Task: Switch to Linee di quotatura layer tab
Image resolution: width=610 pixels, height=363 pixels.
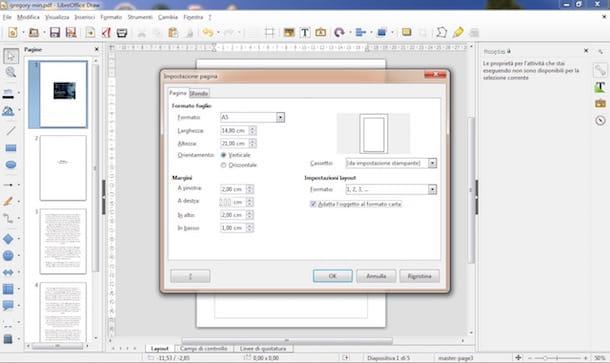Action: click(x=263, y=349)
